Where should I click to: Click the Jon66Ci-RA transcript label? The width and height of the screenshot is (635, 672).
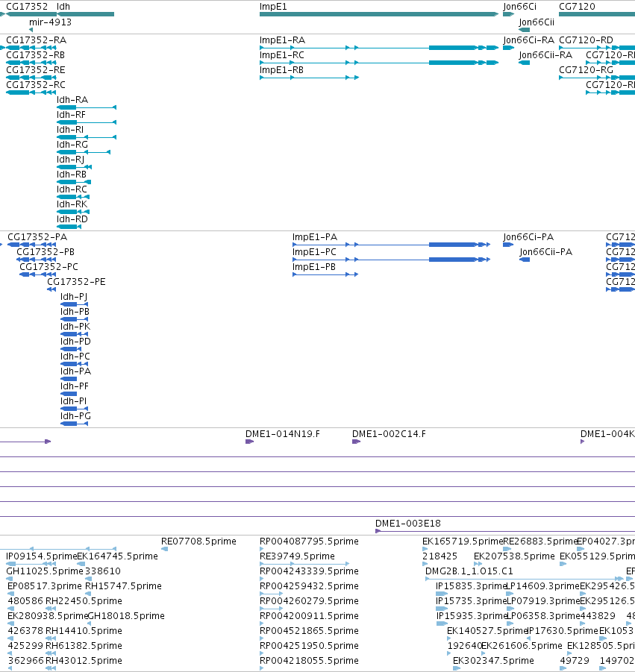528,40
